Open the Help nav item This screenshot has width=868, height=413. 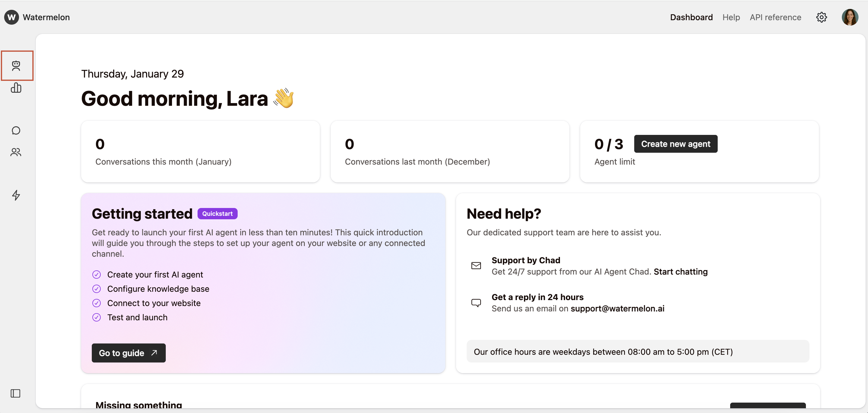pos(731,17)
